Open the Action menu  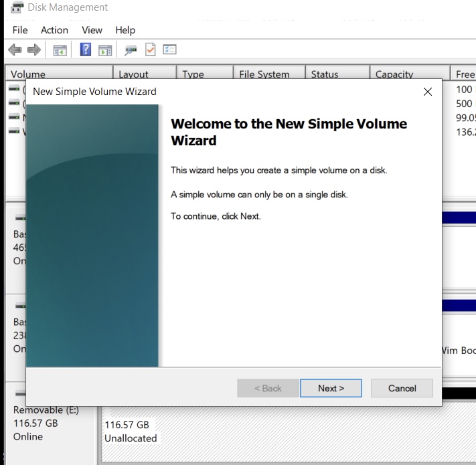(54, 30)
